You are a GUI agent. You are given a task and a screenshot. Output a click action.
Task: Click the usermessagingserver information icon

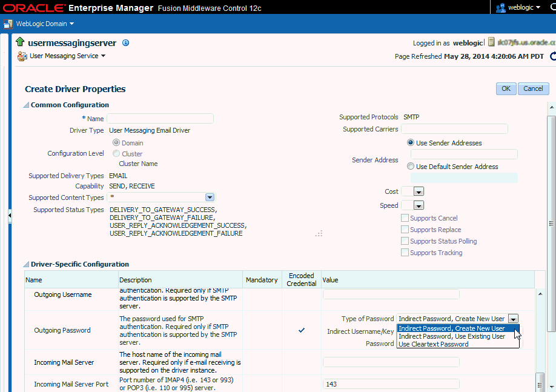tap(125, 43)
